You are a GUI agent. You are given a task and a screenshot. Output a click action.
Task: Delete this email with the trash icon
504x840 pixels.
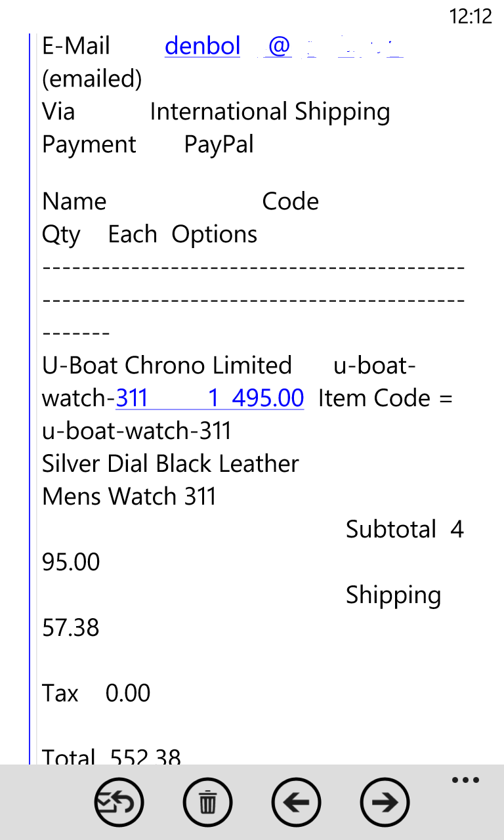(207, 802)
